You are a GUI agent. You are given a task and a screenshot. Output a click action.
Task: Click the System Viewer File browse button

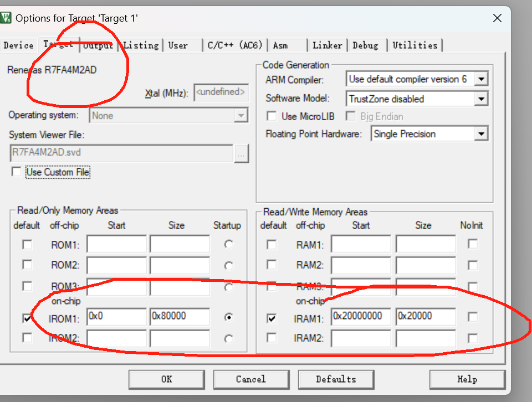click(x=241, y=153)
